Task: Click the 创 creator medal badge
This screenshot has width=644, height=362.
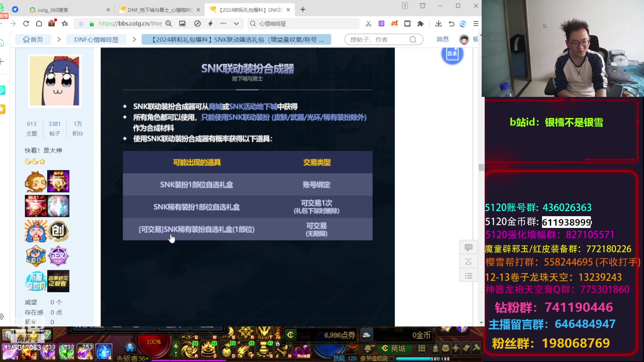Action: click(58, 231)
